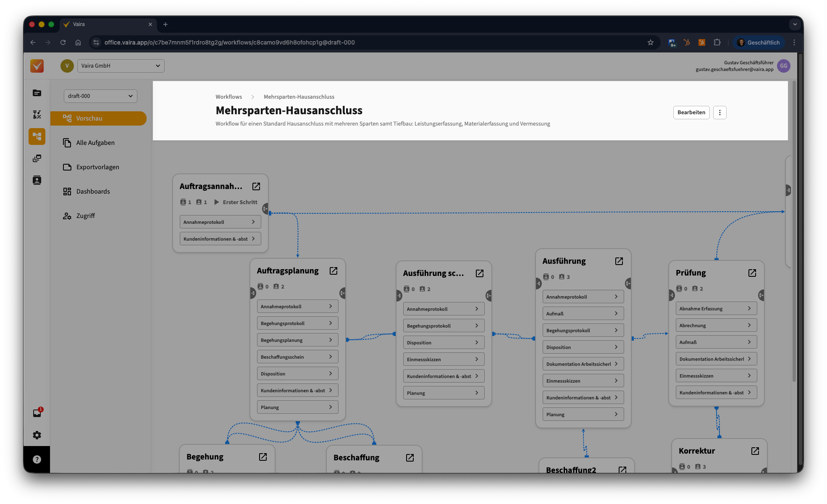Open the draft-000 version dropdown

[x=100, y=96]
